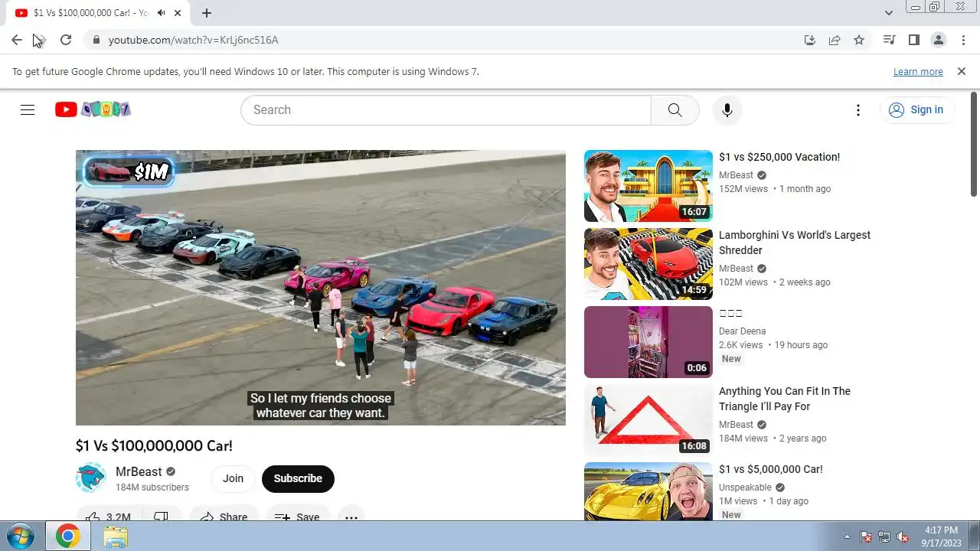The height and width of the screenshot is (551, 980).
Task: Click the magnifier search button
Action: (x=675, y=109)
